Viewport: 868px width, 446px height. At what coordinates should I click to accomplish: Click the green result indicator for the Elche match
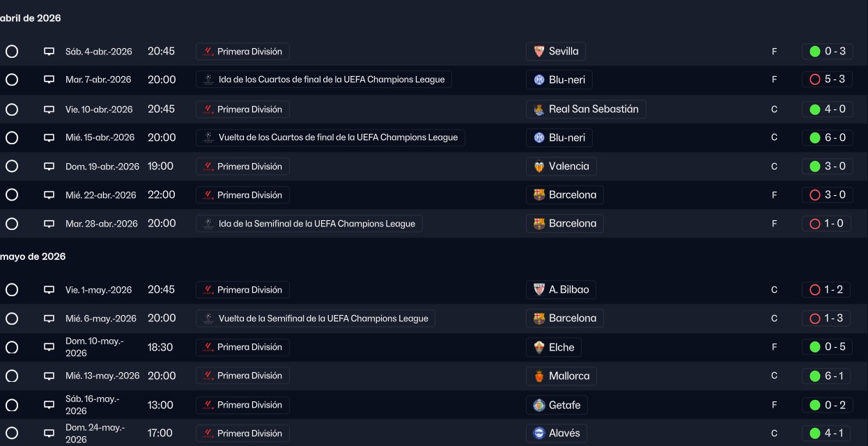pyautogui.click(x=815, y=347)
